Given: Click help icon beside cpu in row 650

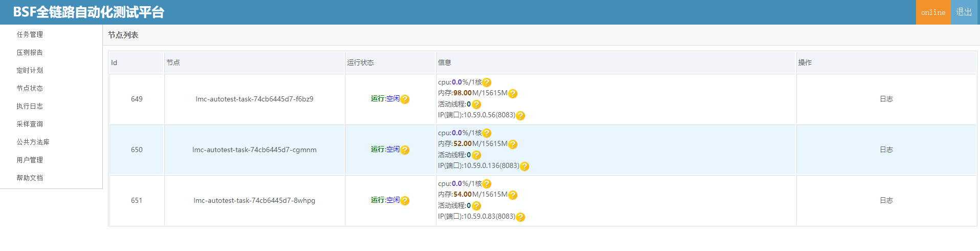Looking at the screenshot, I should click(x=487, y=133).
